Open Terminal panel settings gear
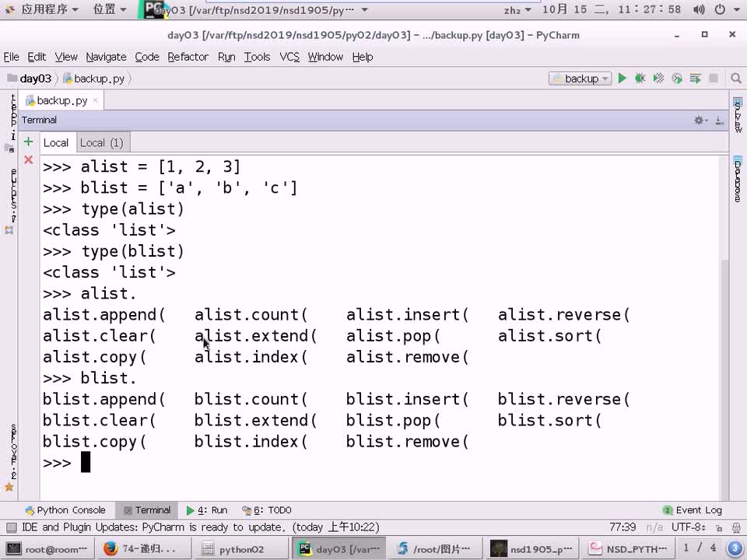Viewport: 747px width, 560px height. pos(700,121)
